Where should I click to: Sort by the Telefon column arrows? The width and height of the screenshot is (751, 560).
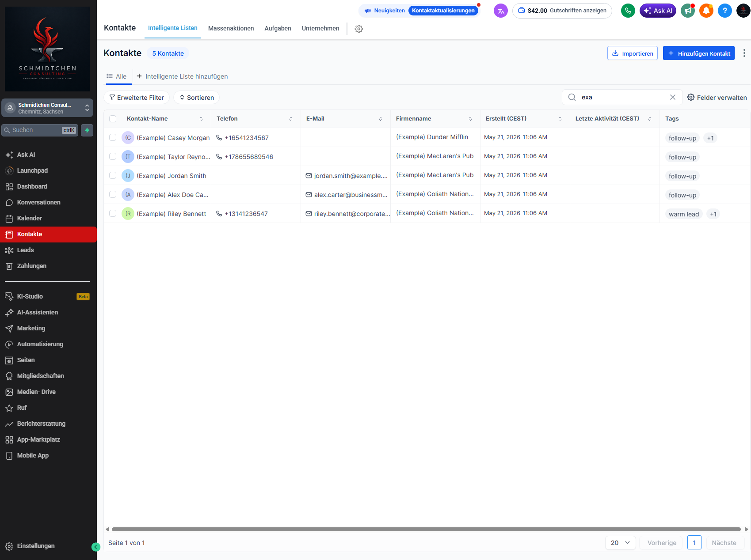click(291, 119)
